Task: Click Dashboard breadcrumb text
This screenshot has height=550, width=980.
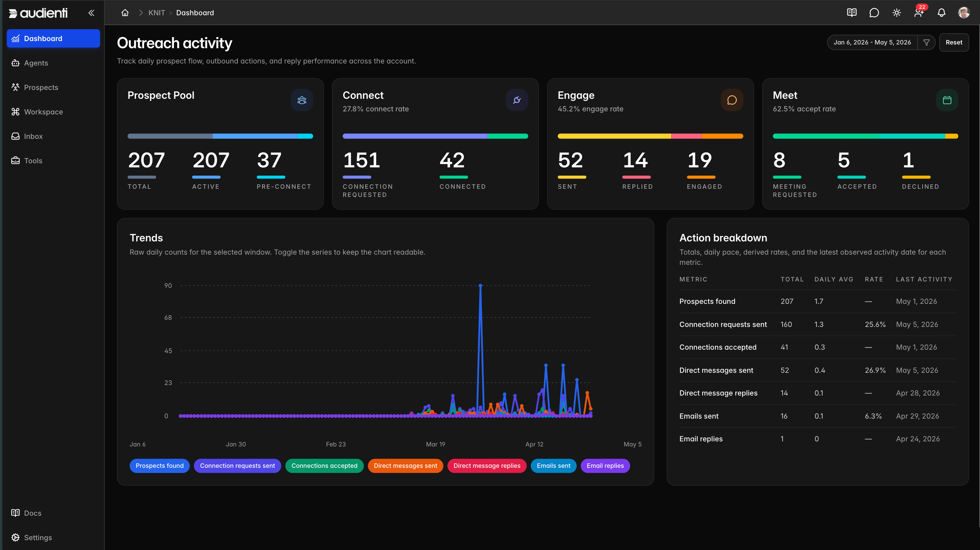Action: (x=195, y=13)
